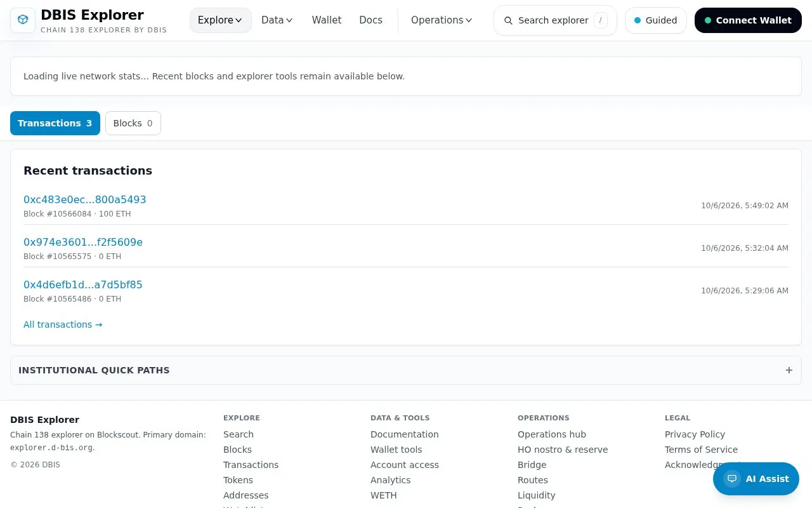This screenshot has width=812, height=508.
Task: Toggle the Guided mode switch
Action: pyautogui.click(x=656, y=20)
